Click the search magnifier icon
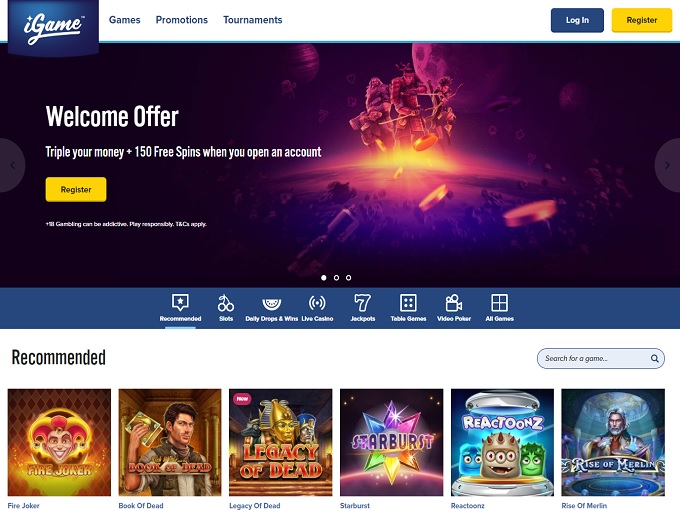Image resolution: width=680 pixels, height=511 pixels. click(654, 358)
